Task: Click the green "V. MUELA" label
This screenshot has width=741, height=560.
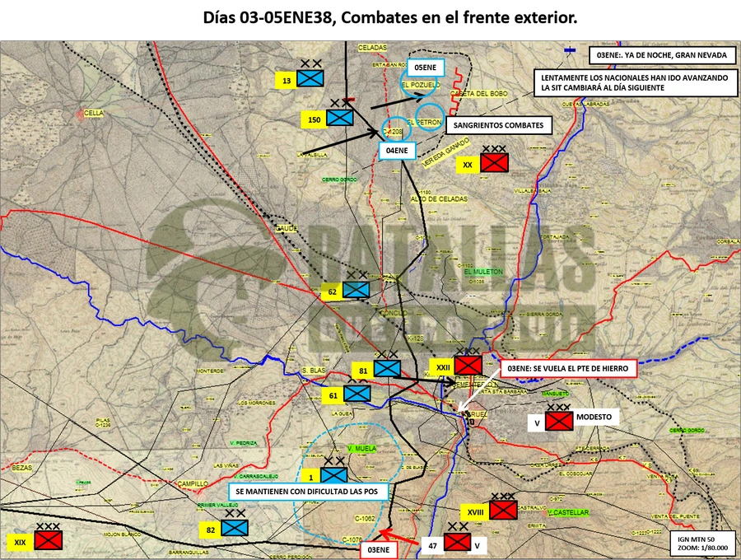Action: tap(362, 448)
